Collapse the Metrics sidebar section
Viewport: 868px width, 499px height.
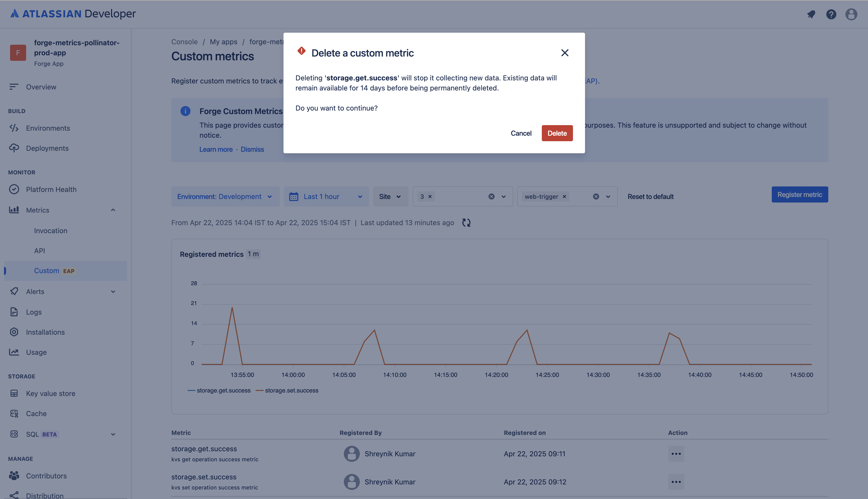pyautogui.click(x=113, y=210)
